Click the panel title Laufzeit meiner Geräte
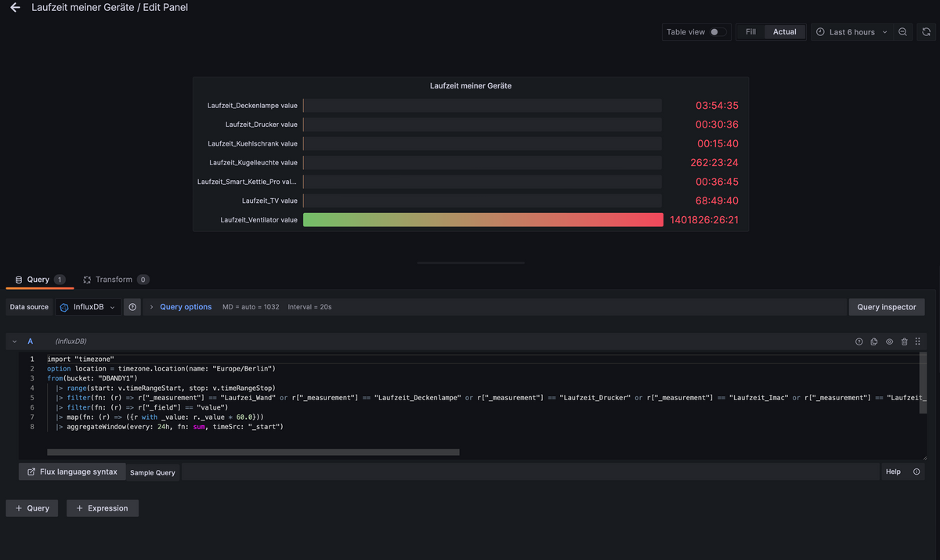 [x=471, y=85]
